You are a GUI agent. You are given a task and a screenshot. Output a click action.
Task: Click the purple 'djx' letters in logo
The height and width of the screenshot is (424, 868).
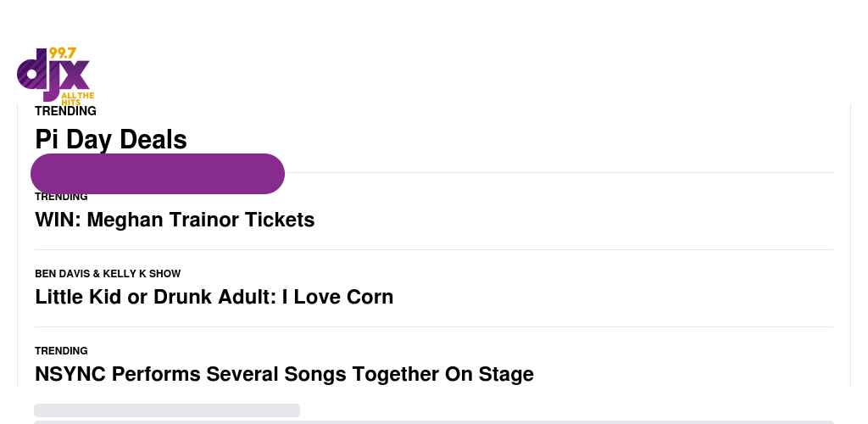point(53,75)
